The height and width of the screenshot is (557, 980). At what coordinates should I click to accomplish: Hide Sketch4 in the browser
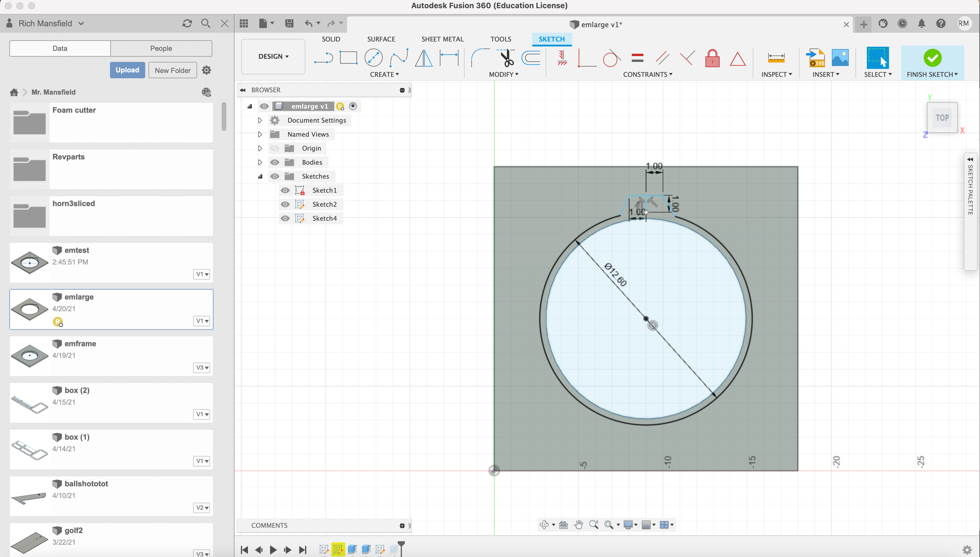(285, 218)
